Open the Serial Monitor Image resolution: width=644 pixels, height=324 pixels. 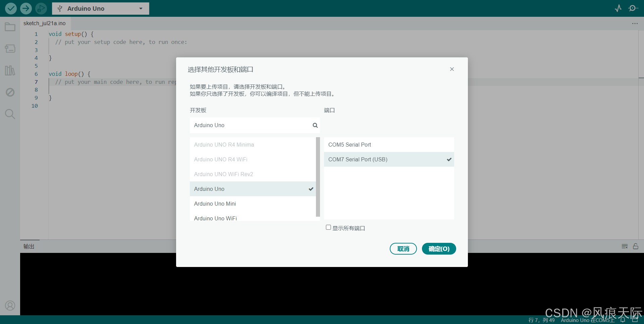click(x=633, y=8)
